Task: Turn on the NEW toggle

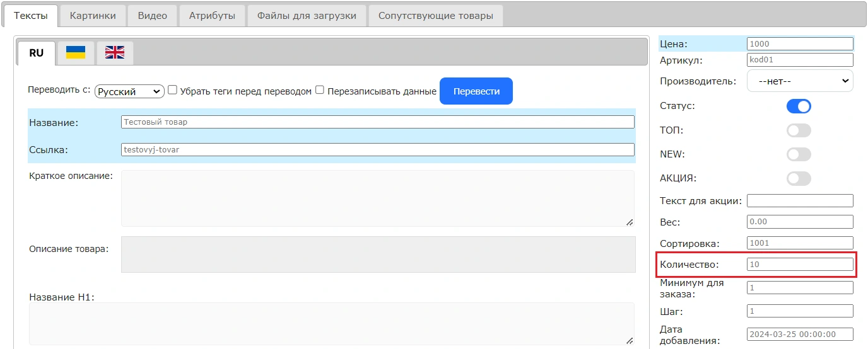Action: pyautogui.click(x=799, y=154)
